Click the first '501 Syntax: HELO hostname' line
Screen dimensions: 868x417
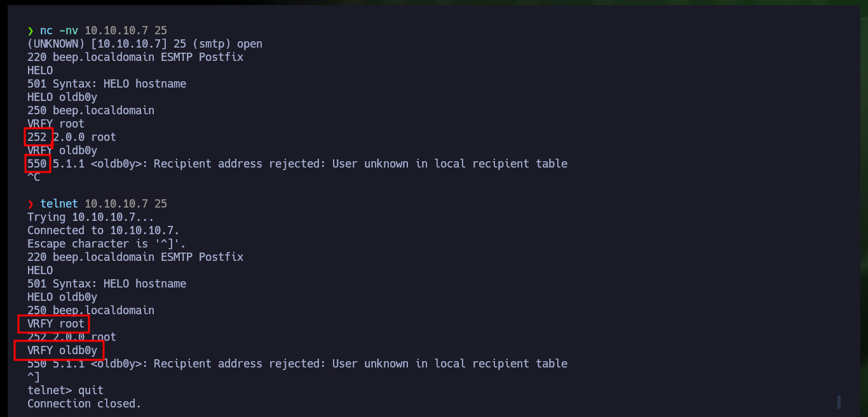pyautogui.click(x=107, y=84)
